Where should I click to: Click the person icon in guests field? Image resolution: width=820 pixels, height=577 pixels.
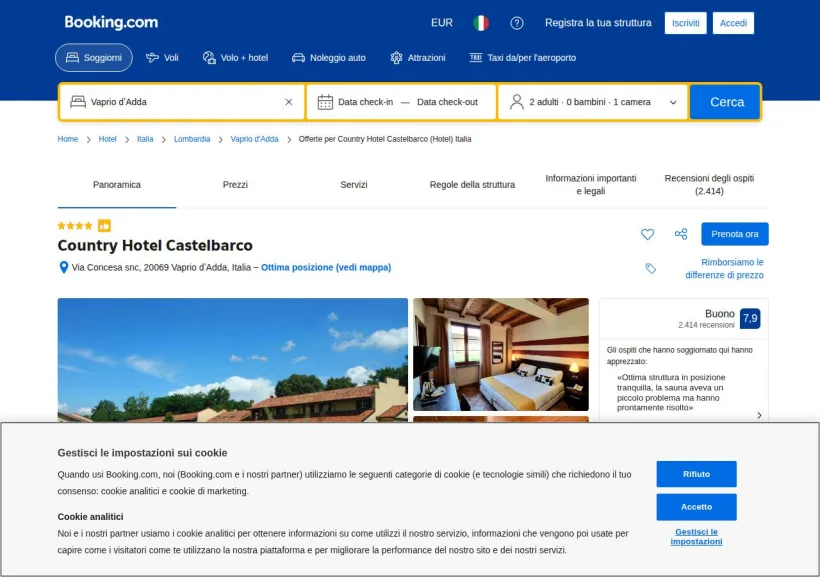point(517,102)
